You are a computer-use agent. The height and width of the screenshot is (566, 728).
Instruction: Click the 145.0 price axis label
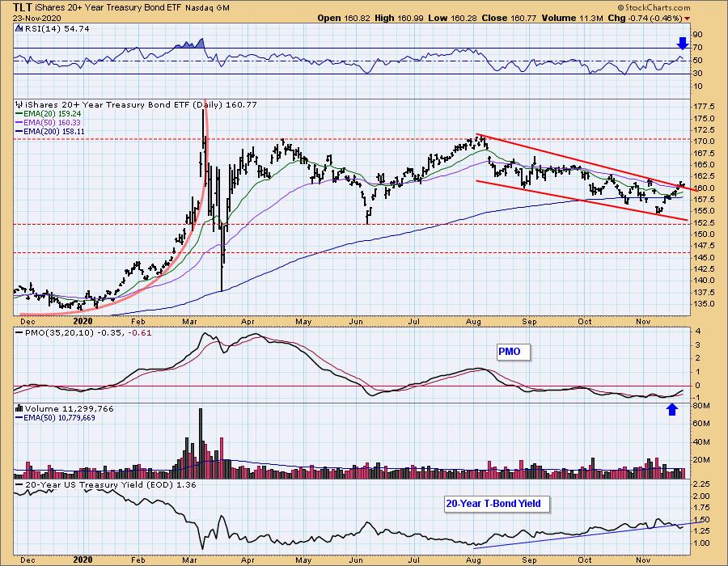[x=703, y=257]
